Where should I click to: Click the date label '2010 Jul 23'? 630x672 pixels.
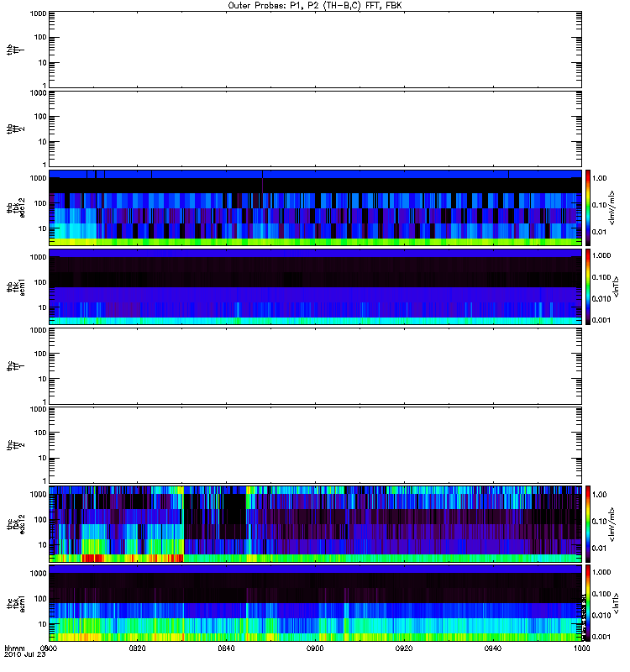click(x=25, y=654)
